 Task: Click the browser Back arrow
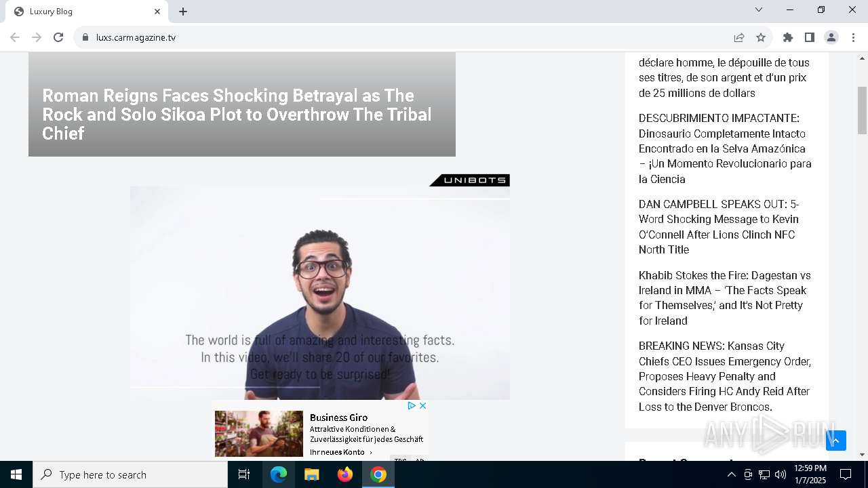point(15,37)
